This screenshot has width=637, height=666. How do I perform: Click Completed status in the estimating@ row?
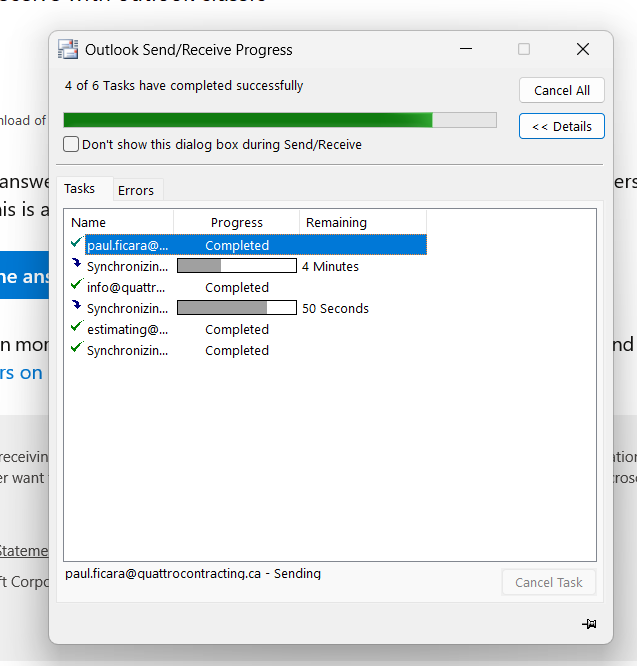click(x=237, y=330)
